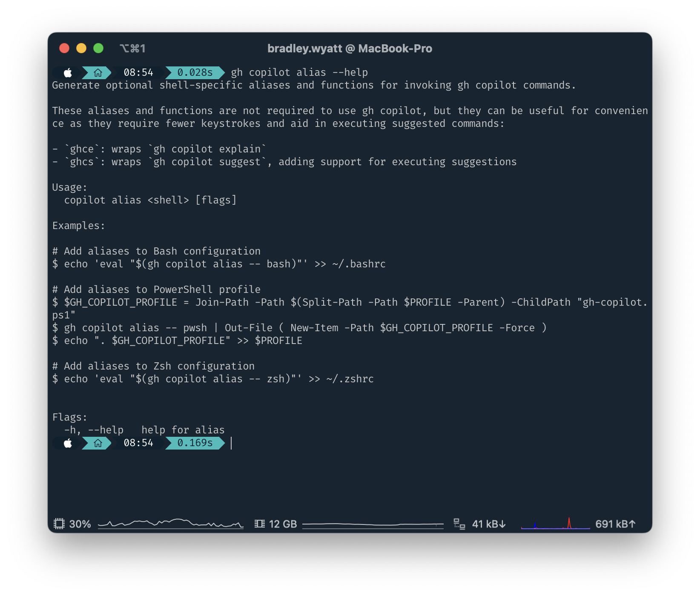700x596 pixels.
Task: Click the Flags: heading
Action: [69, 417]
